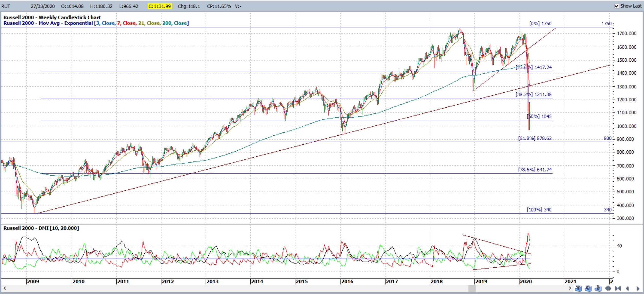Click the date 27/03/2020 in header
This screenshot has height=294, width=644.
[43, 6]
